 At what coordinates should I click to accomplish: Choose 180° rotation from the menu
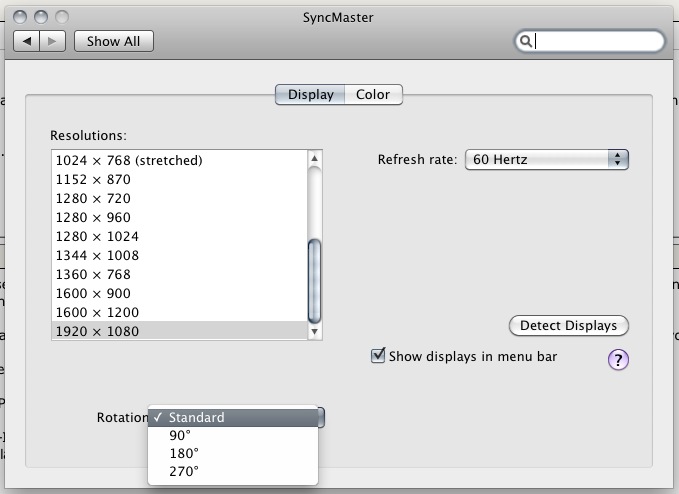point(233,453)
